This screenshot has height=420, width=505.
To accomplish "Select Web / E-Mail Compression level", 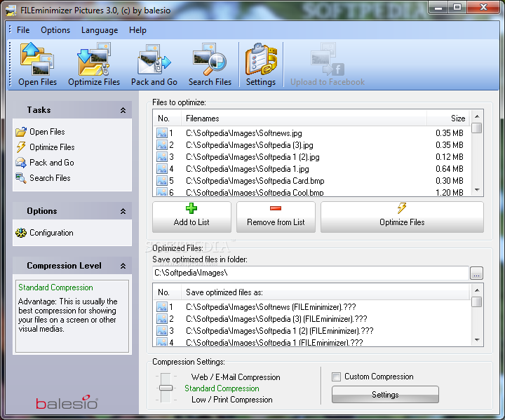I will pyautogui.click(x=236, y=377).
